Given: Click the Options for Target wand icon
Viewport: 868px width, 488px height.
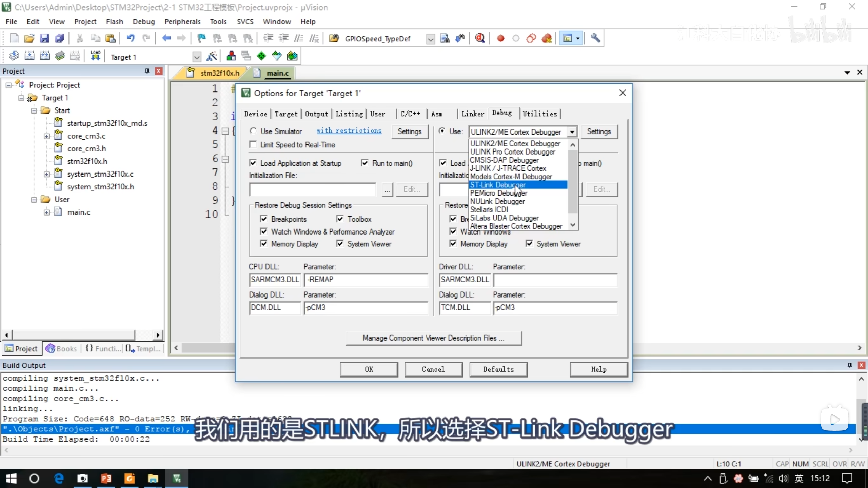Looking at the screenshot, I should tap(212, 56).
